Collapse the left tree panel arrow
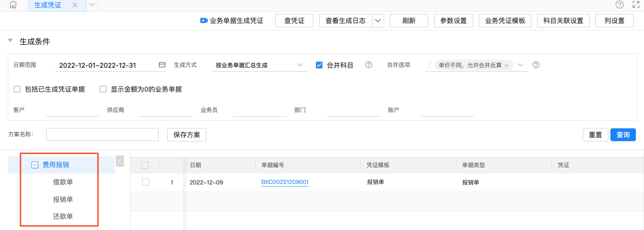 [x=120, y=161]
